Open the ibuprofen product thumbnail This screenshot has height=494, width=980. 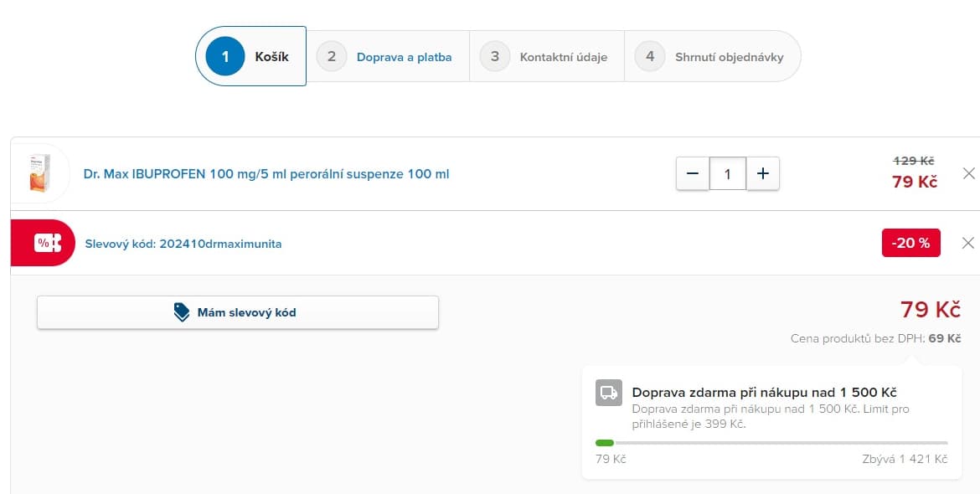40,173
